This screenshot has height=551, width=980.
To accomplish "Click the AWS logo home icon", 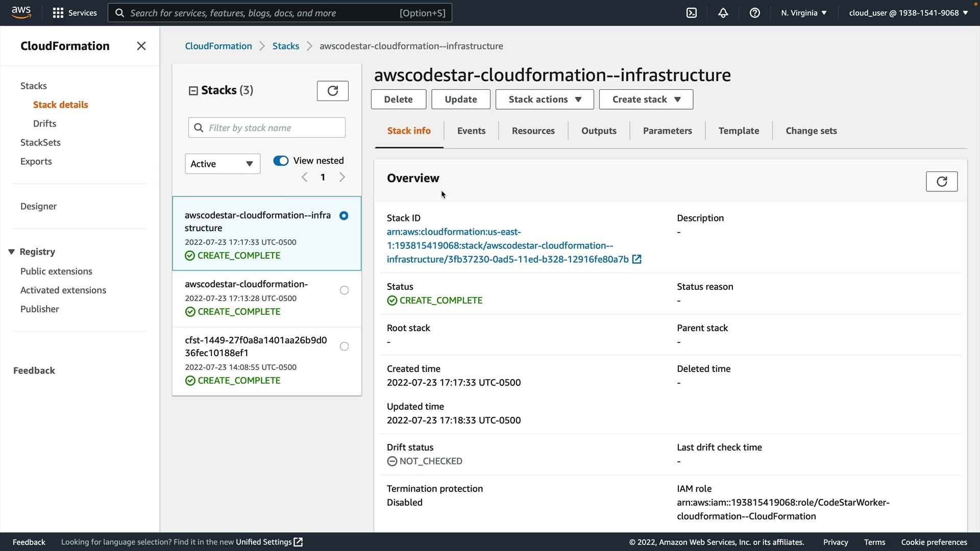I will pyautogui.click(x=21, y=12).
